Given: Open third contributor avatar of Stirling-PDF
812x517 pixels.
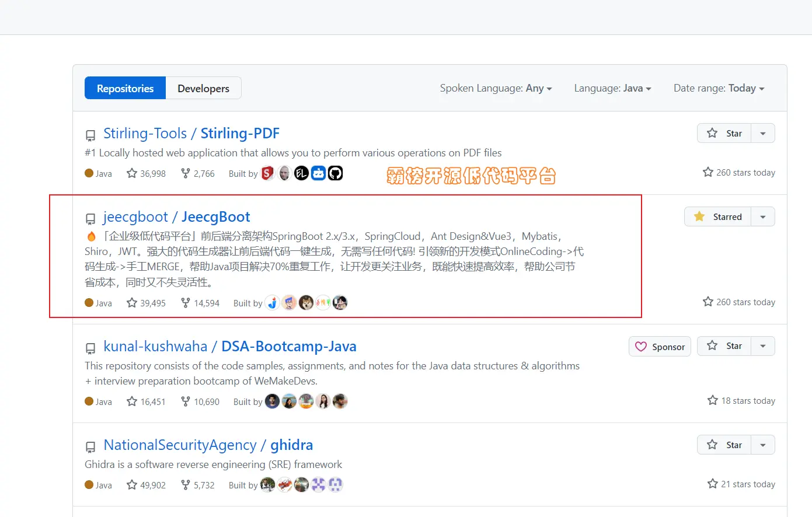Looking at the screenshot, I should click(301, 173).
